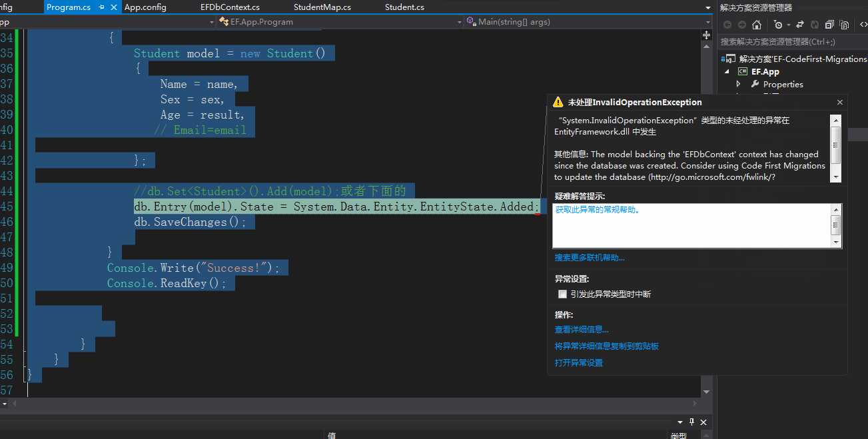Click the 类型 column header in bottom panel
This screenshot has width=868, height=439.
click(x=678, y=436)
